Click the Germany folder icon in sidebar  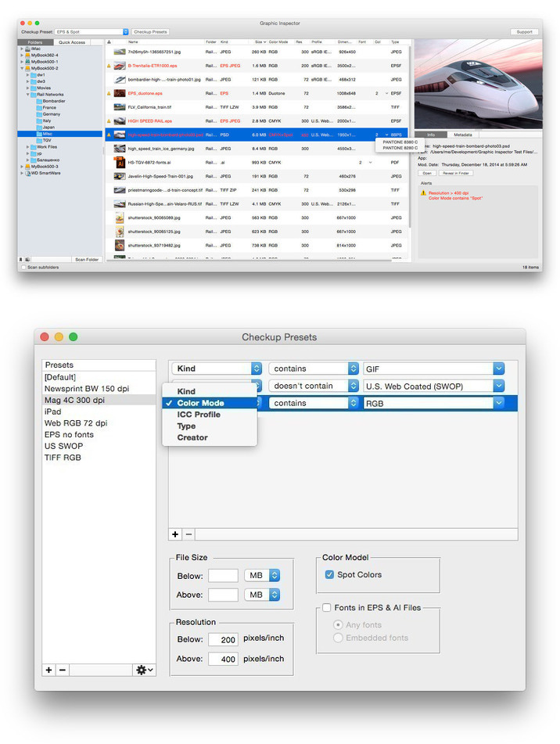click(39, 114)
